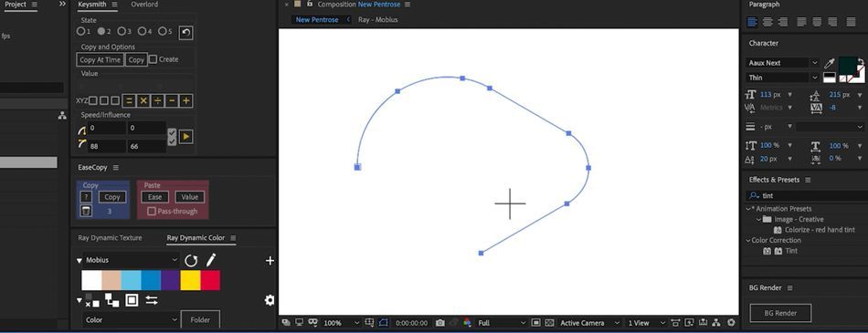Open the Mobius palette dropdown
Screen dimensions: 868x333
[132, 260]
